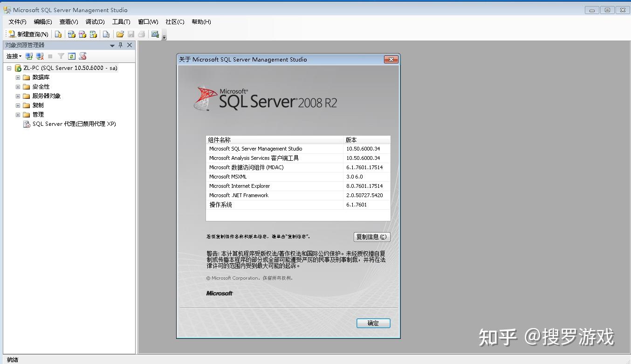Image resolution: width=631 pixels, height=364 pixels.
Task: Click the 复制信息(C) button
Action: tap(371, 237)
